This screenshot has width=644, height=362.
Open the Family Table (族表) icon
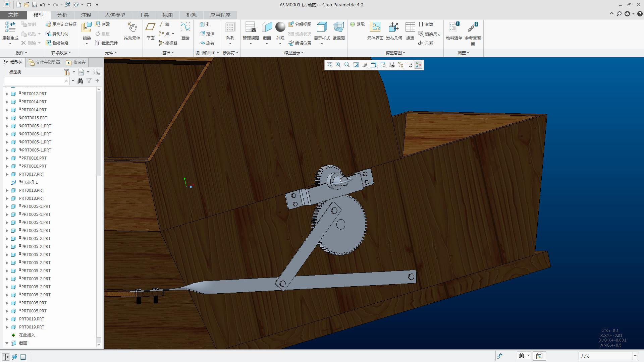click(410, 27)
